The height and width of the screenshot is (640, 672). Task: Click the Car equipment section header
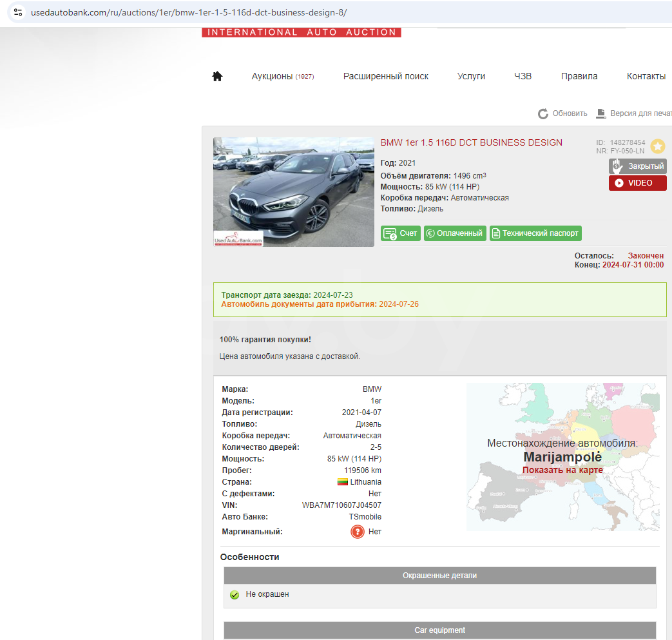point(439,630)
